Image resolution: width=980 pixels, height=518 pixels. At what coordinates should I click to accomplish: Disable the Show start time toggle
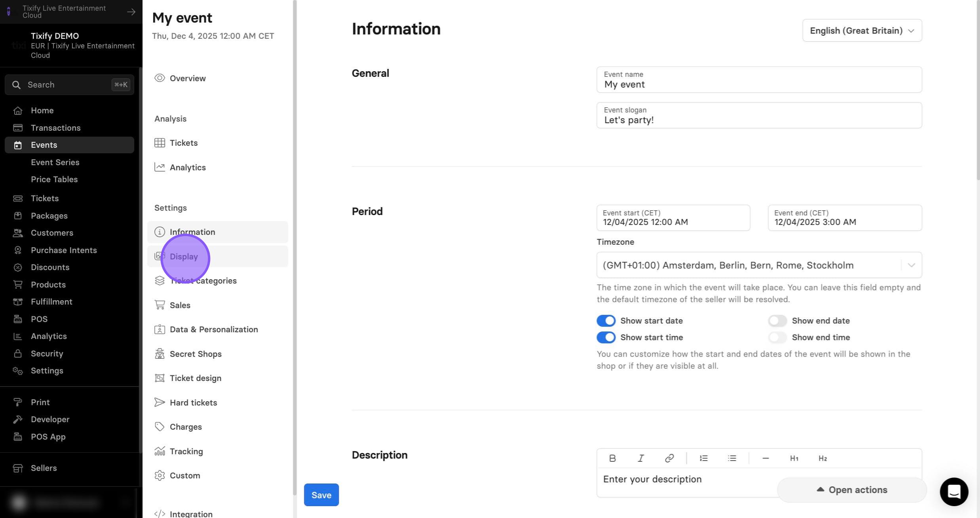606,337
